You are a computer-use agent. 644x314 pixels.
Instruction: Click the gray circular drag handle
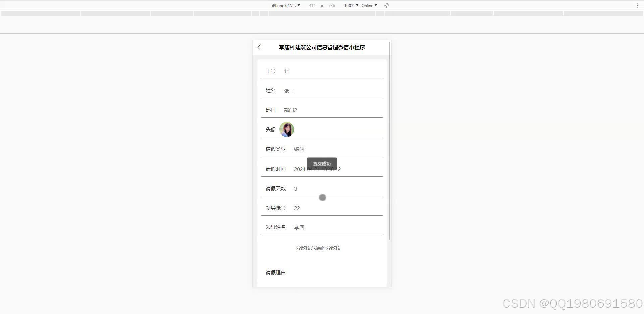click(322, 197)
